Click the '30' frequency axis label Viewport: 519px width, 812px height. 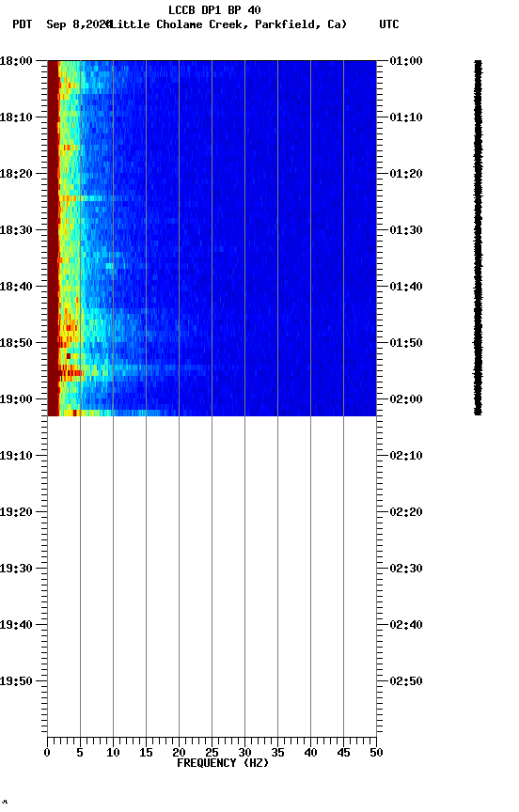(x=244, y=753)
